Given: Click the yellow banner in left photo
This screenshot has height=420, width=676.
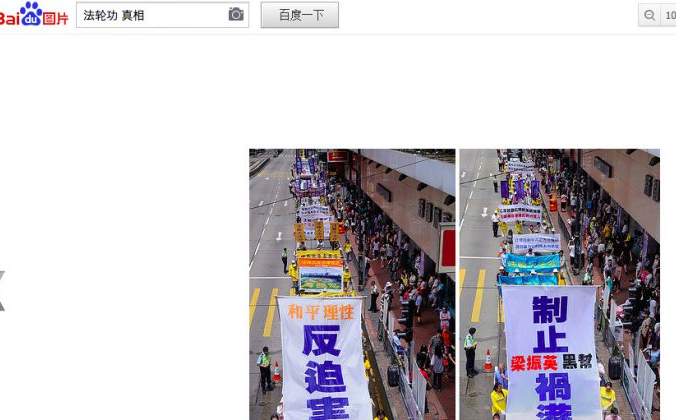Looking at the screenshot, I should pyautogui.click(x=319, y=256).
